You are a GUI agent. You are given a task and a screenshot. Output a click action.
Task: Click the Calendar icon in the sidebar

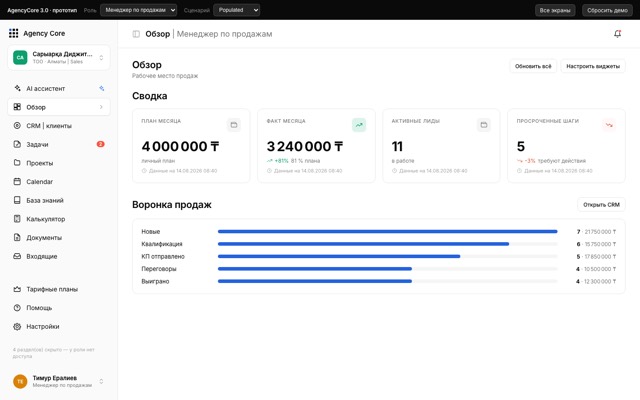pyautogui.click(x=17, y=182)
